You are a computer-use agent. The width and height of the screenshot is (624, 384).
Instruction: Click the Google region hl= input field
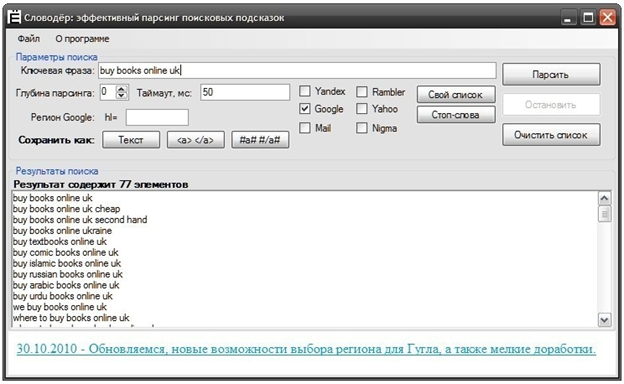pos(157,117)
